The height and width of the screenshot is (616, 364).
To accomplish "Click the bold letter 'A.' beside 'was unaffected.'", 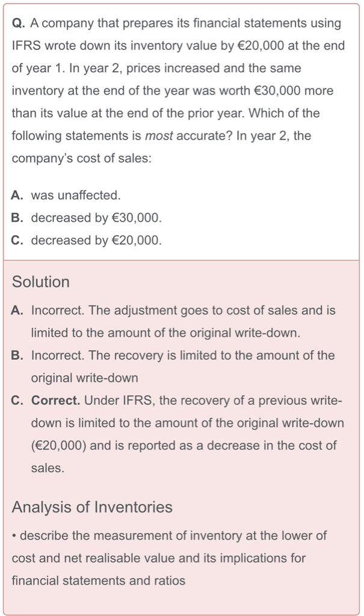I will (17, 196).
